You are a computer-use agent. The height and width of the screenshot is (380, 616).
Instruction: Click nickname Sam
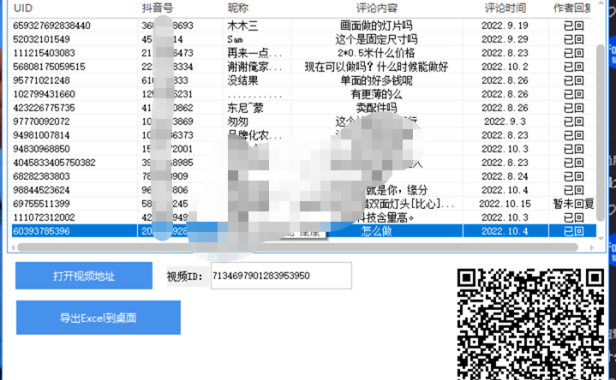pyautogui.click(x=235, y=39)
